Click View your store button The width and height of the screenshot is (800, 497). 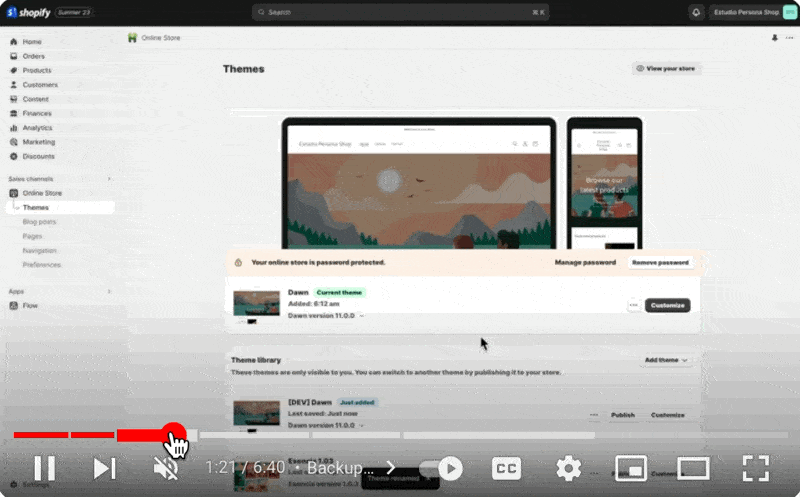pos(666,68)
